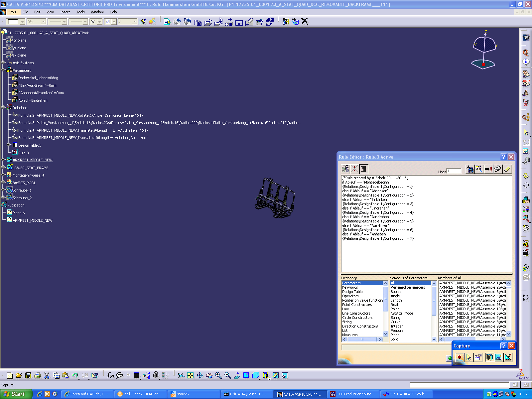Save with the floppy disk icon
This screenshot has width=532, height=399.
[x=28, y=375]
